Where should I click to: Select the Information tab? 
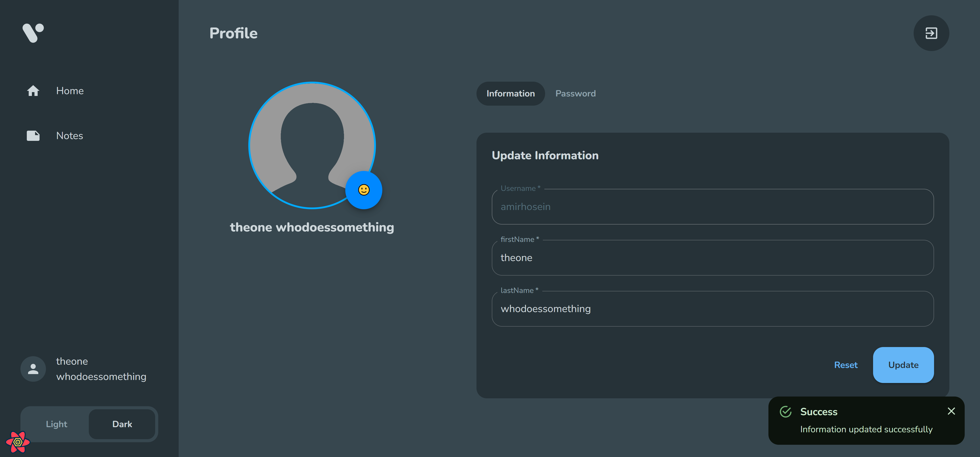tap(510, 94)
